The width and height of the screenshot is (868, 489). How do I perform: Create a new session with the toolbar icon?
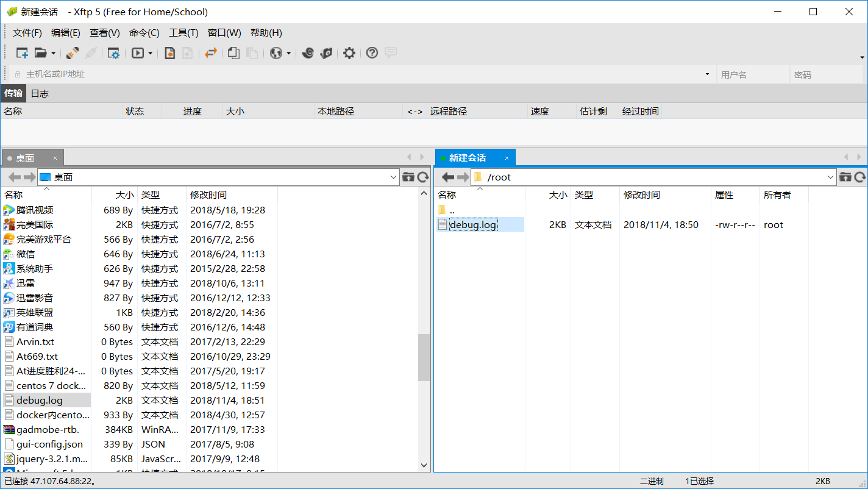[x=21, y=53]
